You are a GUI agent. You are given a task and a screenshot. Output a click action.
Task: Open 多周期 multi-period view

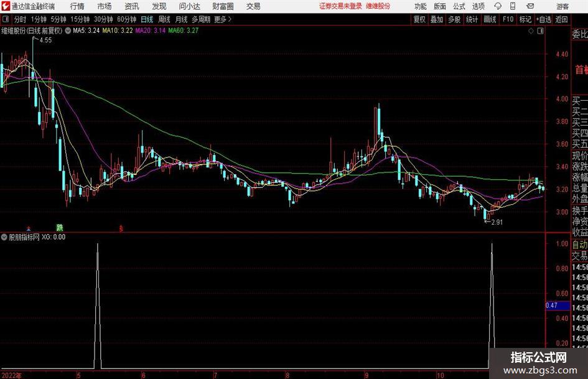pos(201,19)
